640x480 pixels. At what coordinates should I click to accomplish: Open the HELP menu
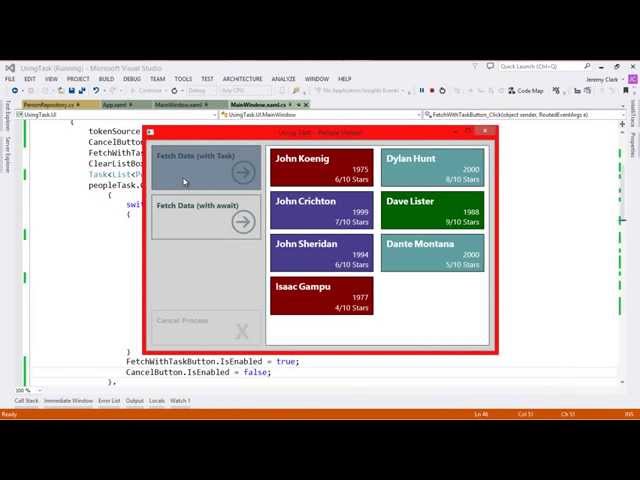(x=344, y=79)
